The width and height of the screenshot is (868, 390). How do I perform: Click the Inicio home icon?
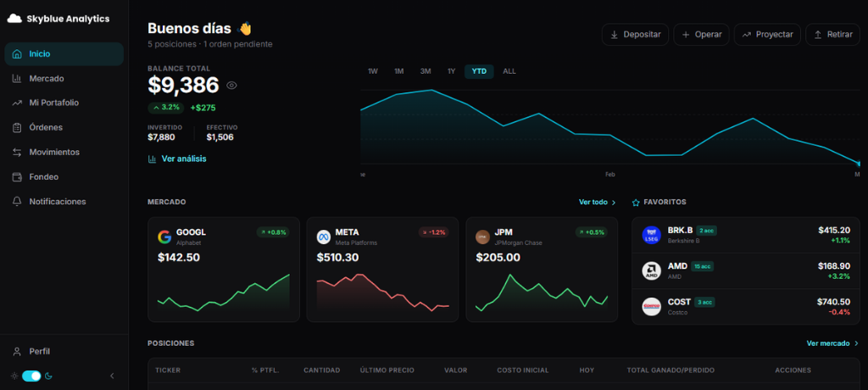17,54
